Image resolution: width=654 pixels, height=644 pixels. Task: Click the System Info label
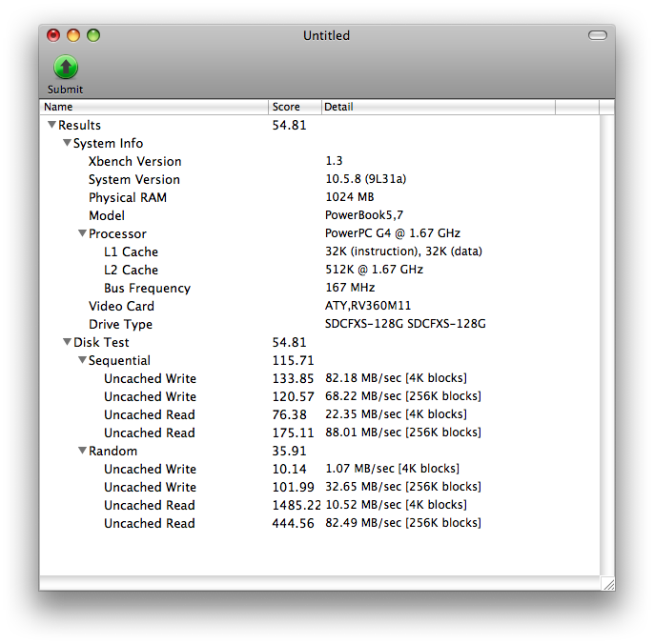[108, 143]
